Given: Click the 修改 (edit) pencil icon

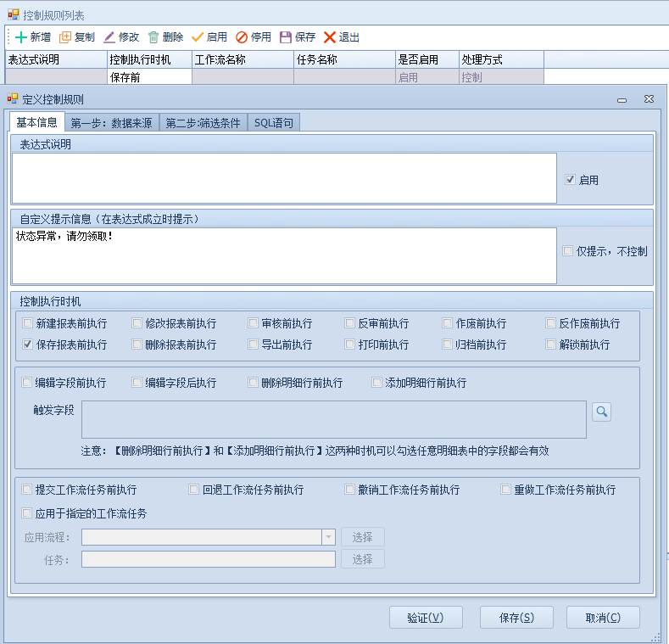Looking at the screenshot, I should [109, 37].
